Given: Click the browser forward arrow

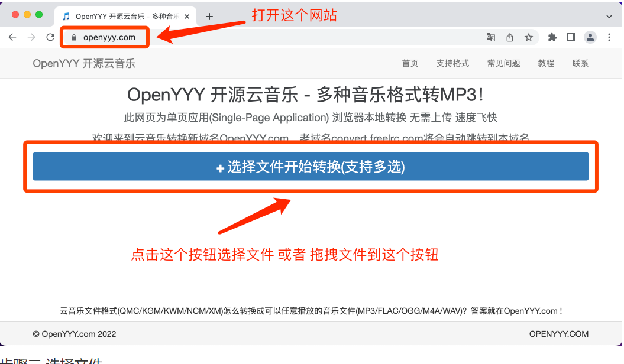Looking at the screenshot, I should 31,37.
